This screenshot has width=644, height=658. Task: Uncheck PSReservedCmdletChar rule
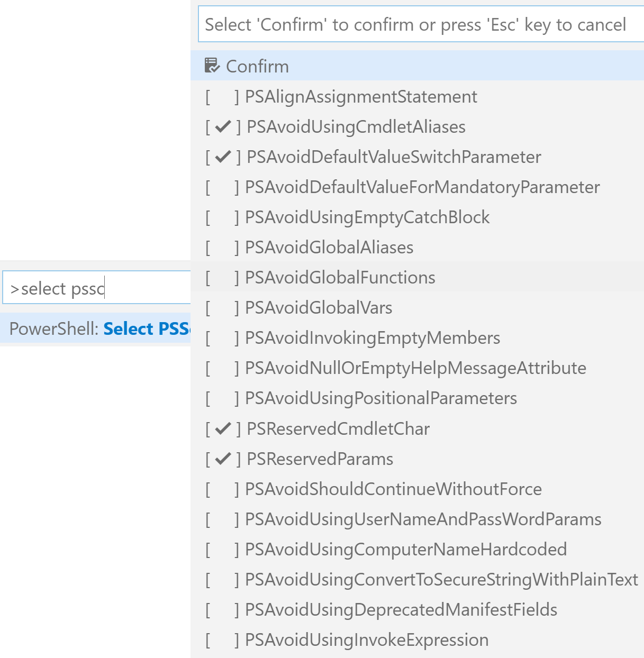point(417,428)
